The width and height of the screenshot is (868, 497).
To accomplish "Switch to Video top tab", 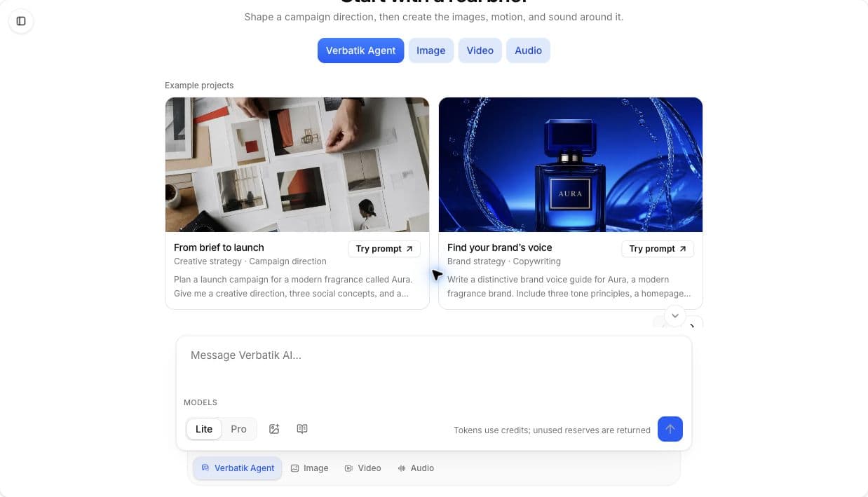I will point(480,50).
